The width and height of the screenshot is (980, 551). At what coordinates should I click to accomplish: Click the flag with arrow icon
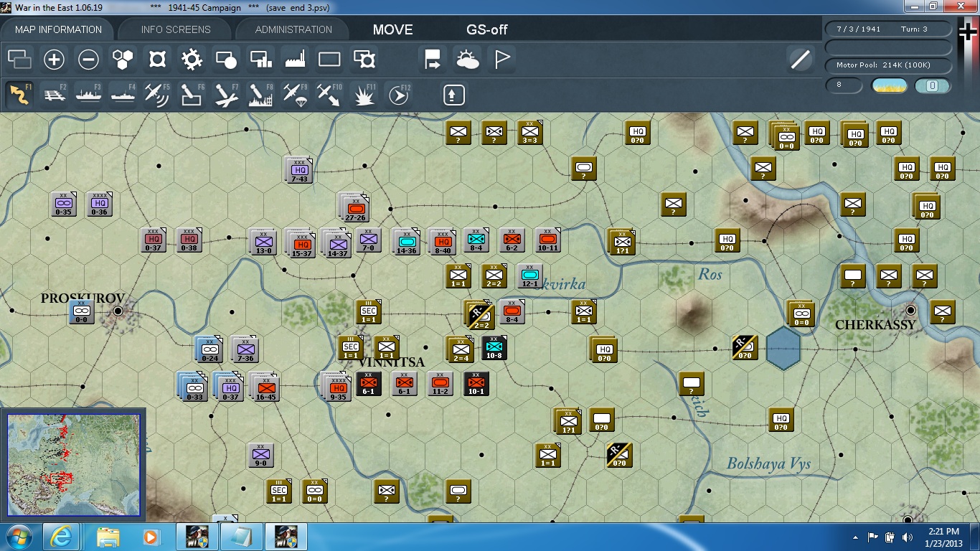point(433,60)
